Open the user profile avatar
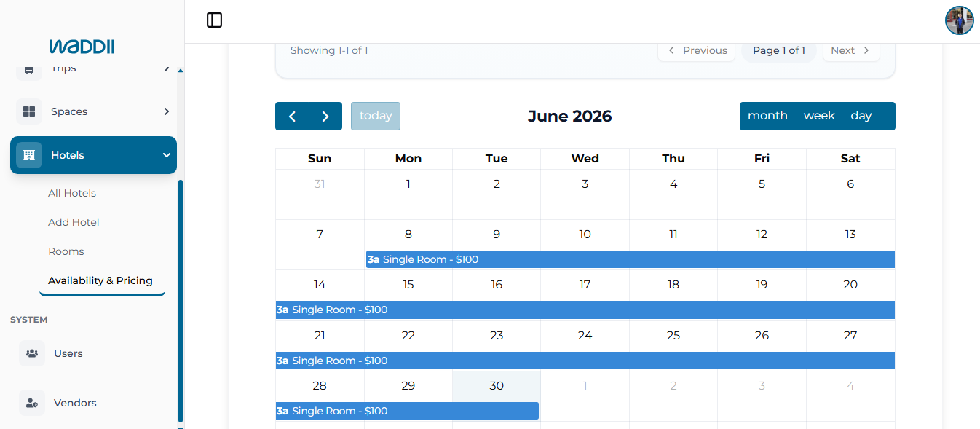980x429 pixels. pos(959,20)
